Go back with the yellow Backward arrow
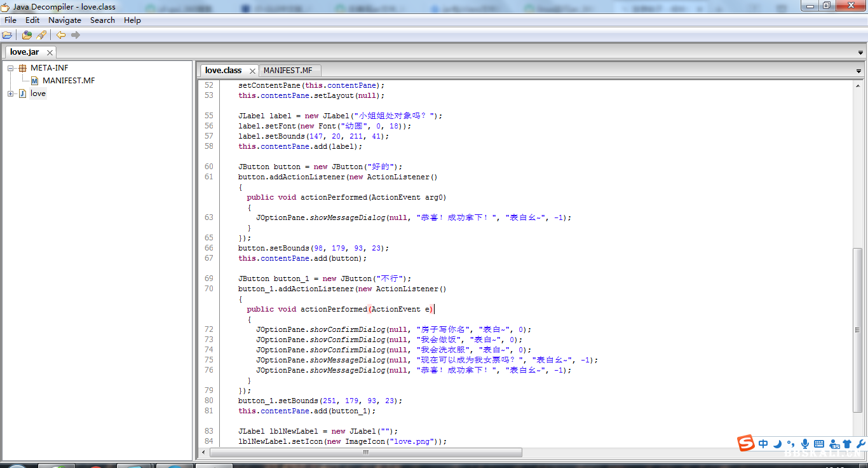This screenshot has height=468, width=868. point(60,35)
